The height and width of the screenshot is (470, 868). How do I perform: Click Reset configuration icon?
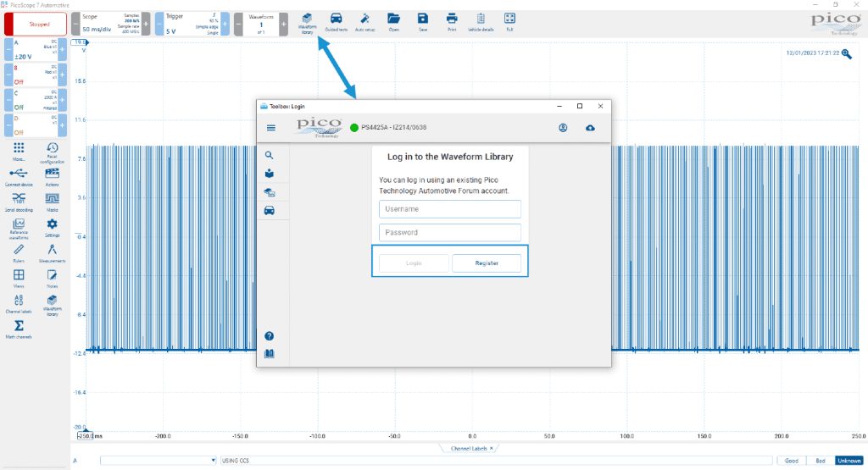tap(52, 152)
